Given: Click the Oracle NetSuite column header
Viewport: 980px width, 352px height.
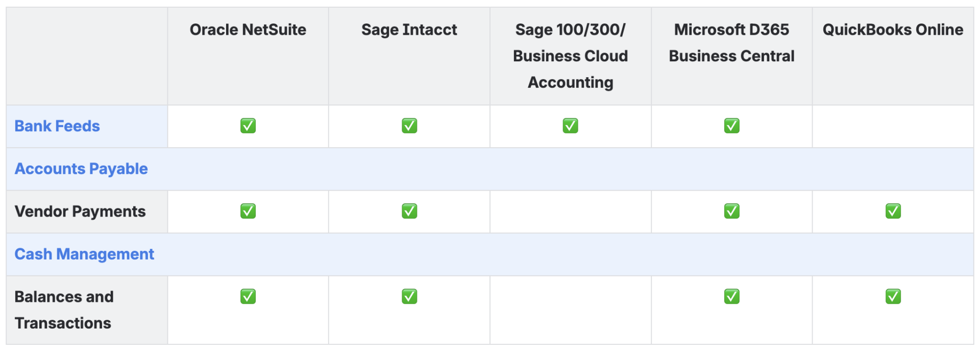Looking at the screenshot, I should click(x=248, y=30).
